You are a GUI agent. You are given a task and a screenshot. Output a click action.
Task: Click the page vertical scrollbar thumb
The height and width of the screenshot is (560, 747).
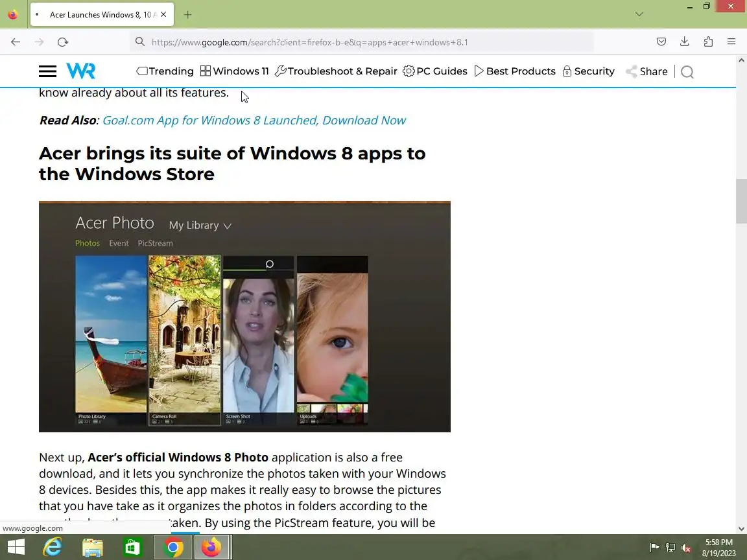pos(741,201)
